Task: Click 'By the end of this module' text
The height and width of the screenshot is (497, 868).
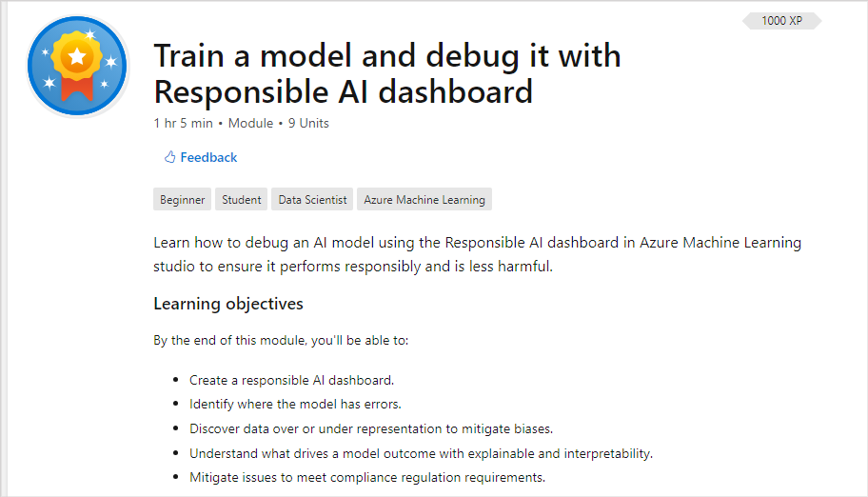Action: [x=281, y=340]
